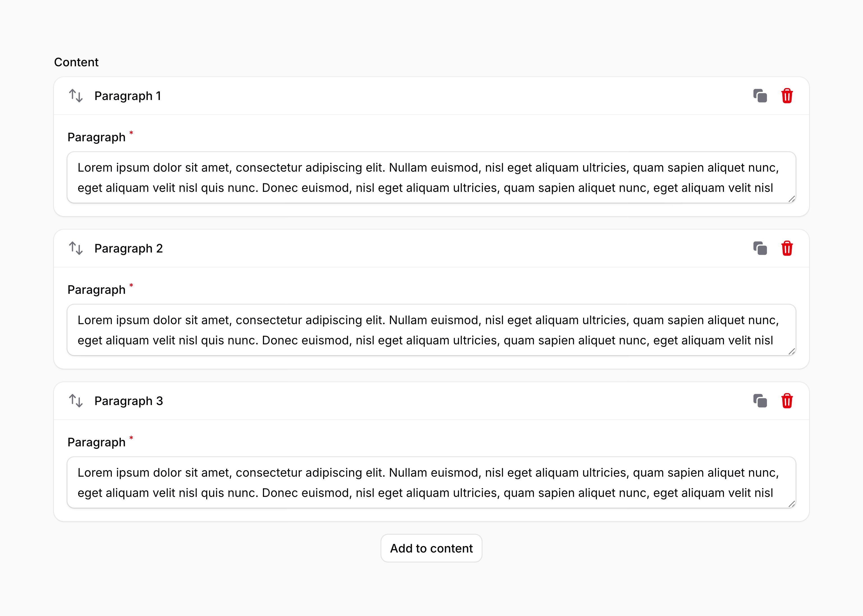Delete the Paragraph 3 block

[787, 401]
